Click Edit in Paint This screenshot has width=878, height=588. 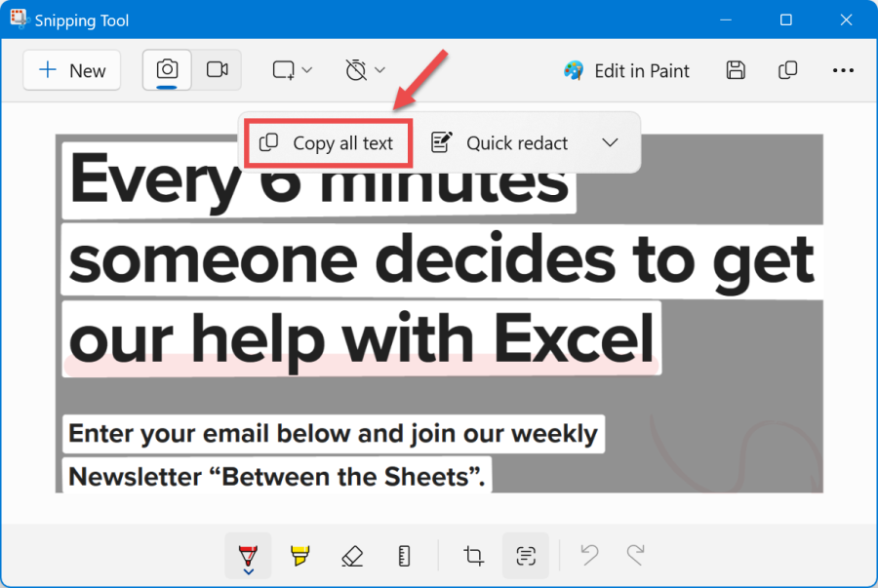pos(627,70)
